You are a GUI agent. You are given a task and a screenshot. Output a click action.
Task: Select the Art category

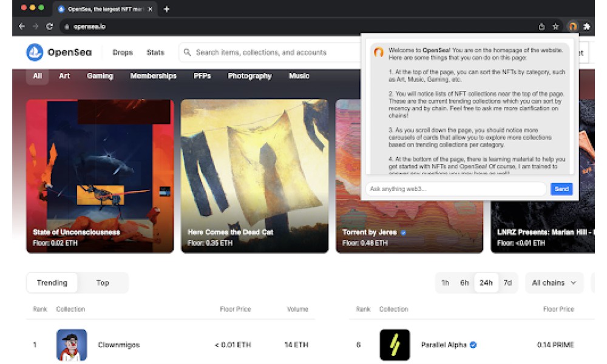(x=64, y=76)
